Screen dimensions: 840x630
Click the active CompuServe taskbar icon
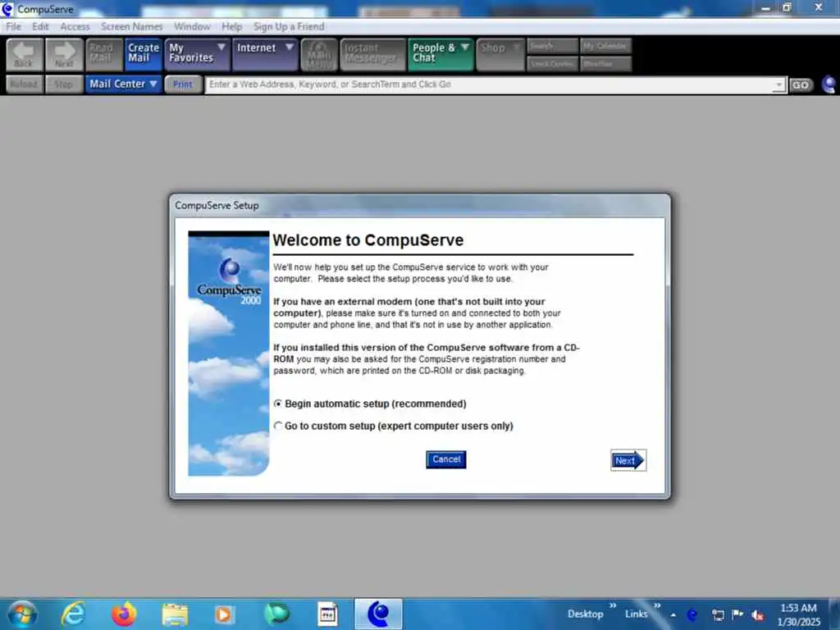tap(378, 614)
